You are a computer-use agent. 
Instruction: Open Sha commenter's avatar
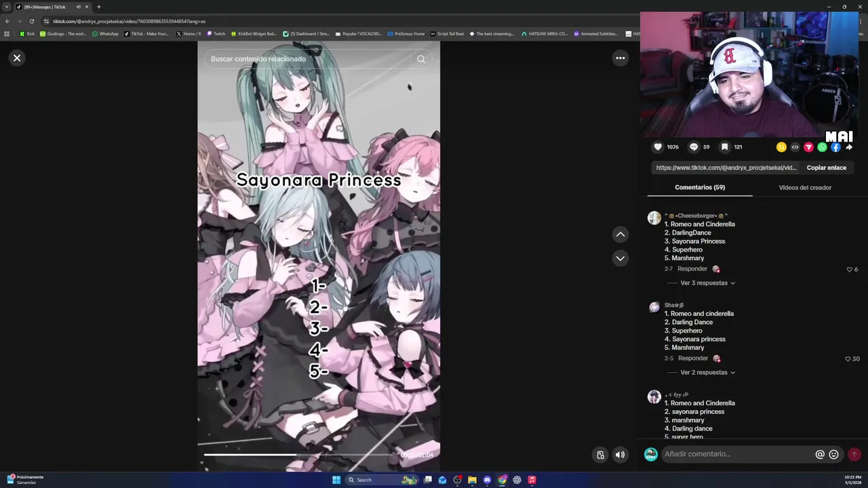pyautogui.click(x=654, y=307)
